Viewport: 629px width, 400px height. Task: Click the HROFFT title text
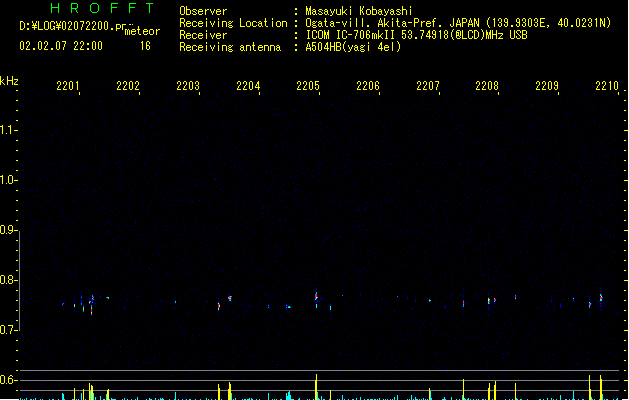tap(103, 8)
